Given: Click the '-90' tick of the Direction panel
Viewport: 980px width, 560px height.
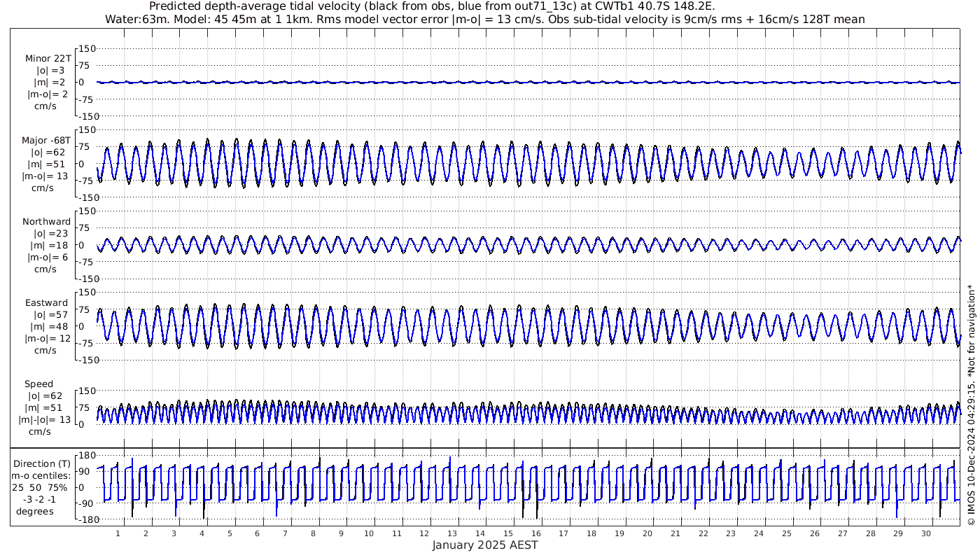Looking at the screenshot, I should (85, 503).
